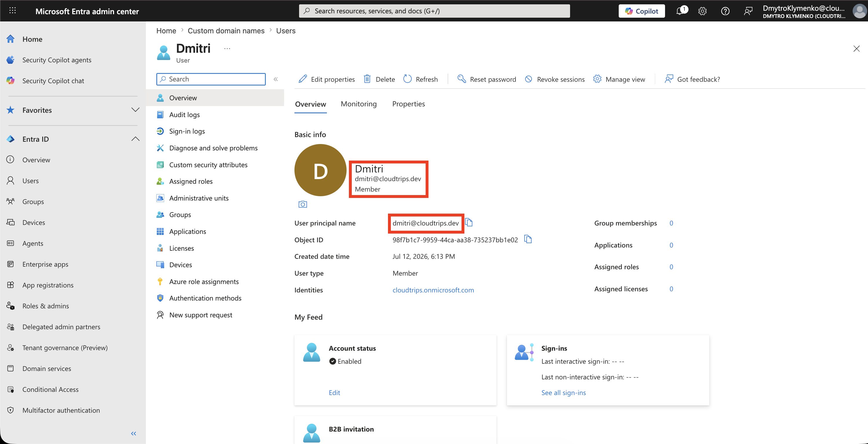Open the notifications bell icon

coord(681,11)
